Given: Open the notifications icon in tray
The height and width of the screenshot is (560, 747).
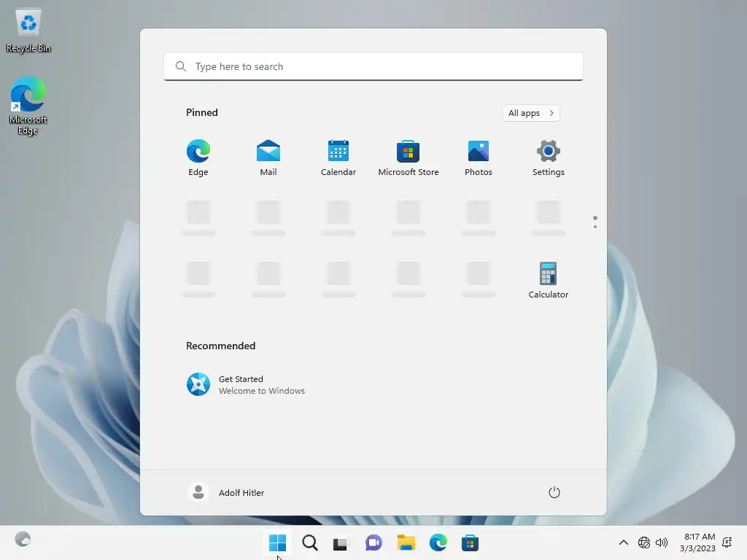Looking at the screenshot, I should point(727,542).
